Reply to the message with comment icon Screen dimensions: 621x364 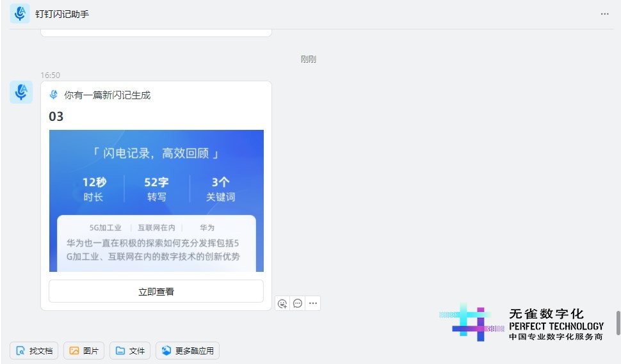tap(298, 303)
